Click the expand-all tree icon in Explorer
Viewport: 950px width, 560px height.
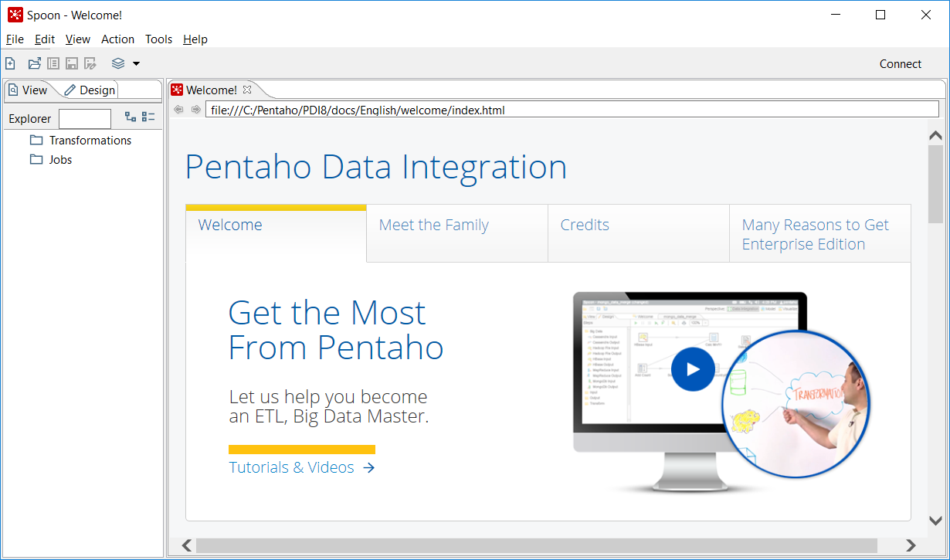[x=131, y=117]
